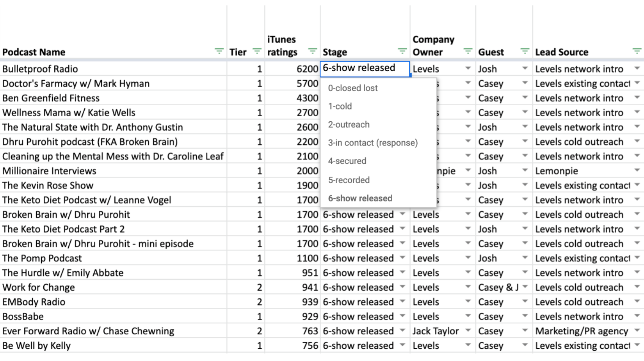Open the iTunes ratings column filter
This screenshot has width=644, height=361.
313,51
